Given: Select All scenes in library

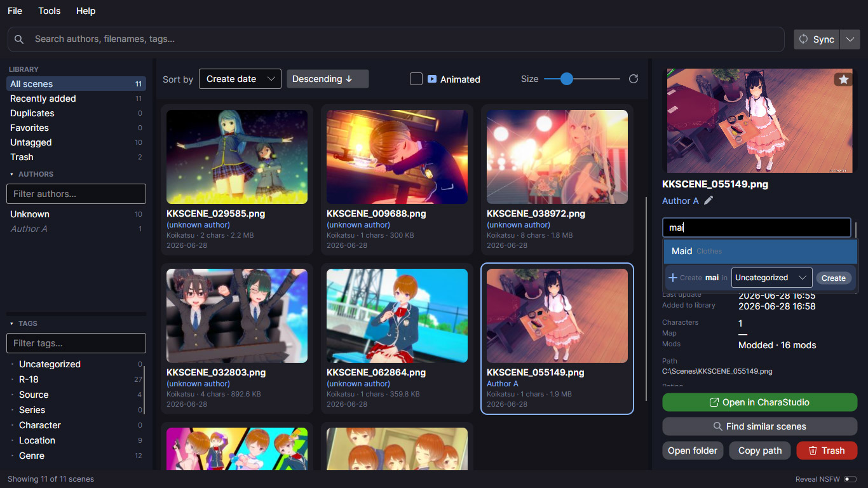Looking at the screenshot, I should 76,84.
